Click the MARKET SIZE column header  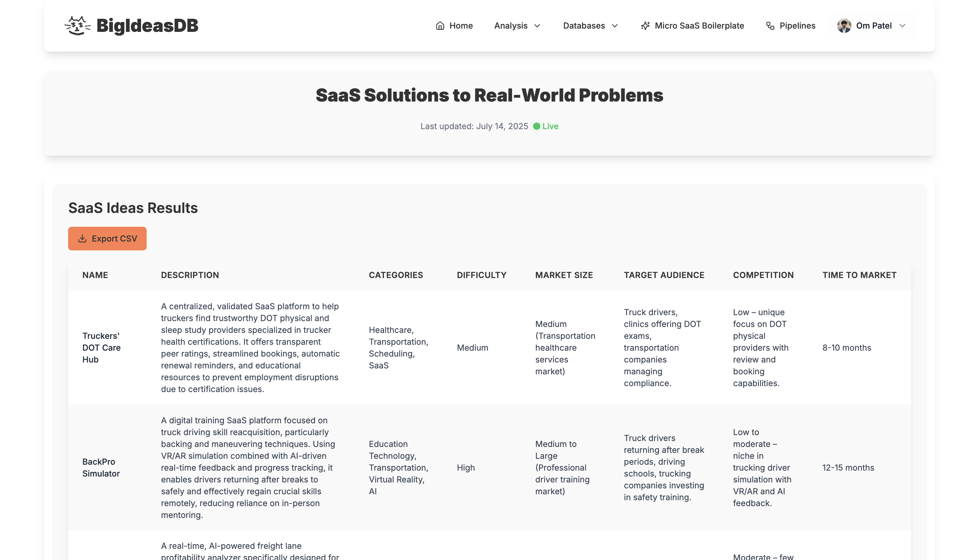564,275
